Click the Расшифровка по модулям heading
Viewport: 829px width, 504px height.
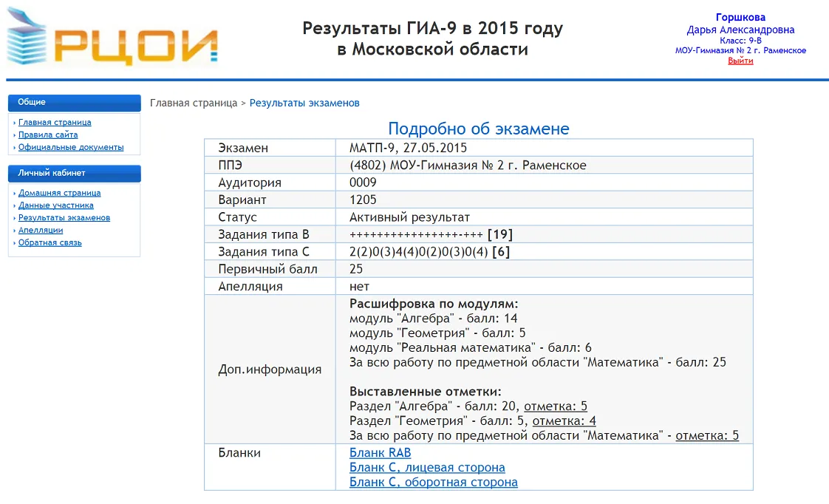434,304
